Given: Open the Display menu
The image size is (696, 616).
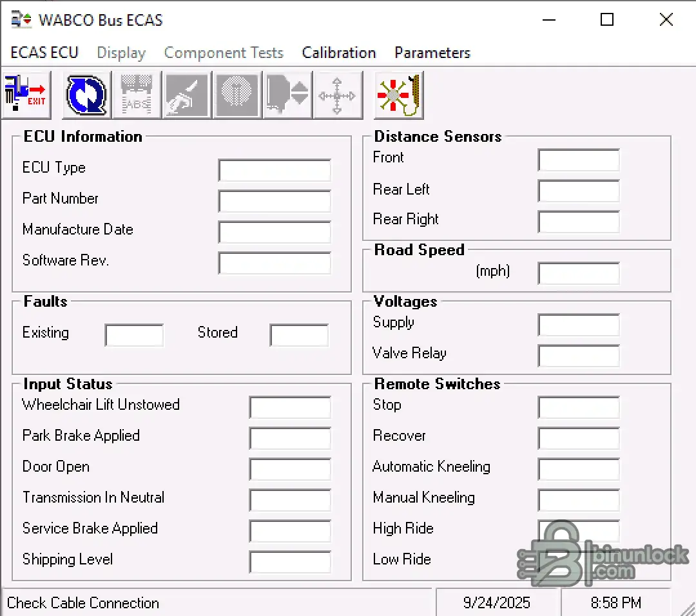Looking at the screenshot, I should coord(121,52).
